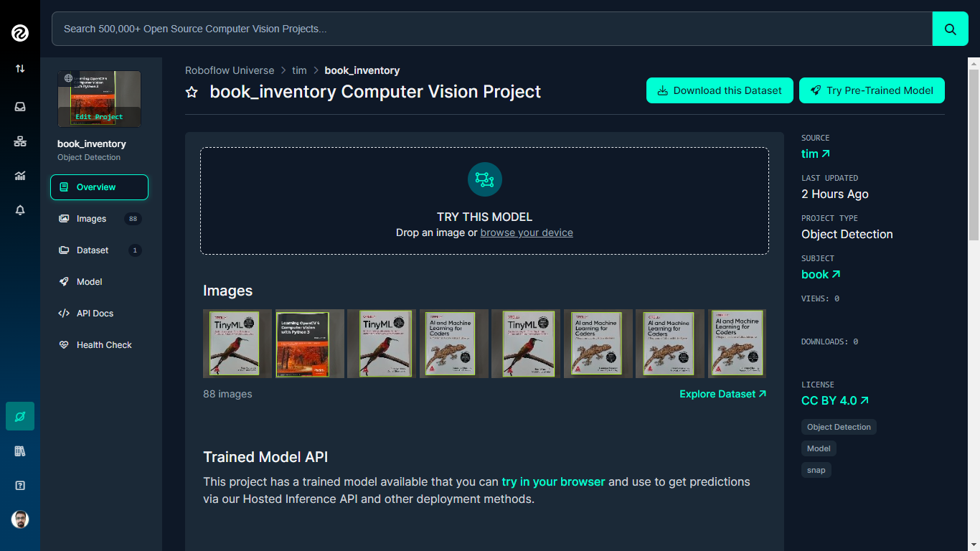Click the 88 images count text
This screenshot has height=551, width=980.
tap(227, 394)
